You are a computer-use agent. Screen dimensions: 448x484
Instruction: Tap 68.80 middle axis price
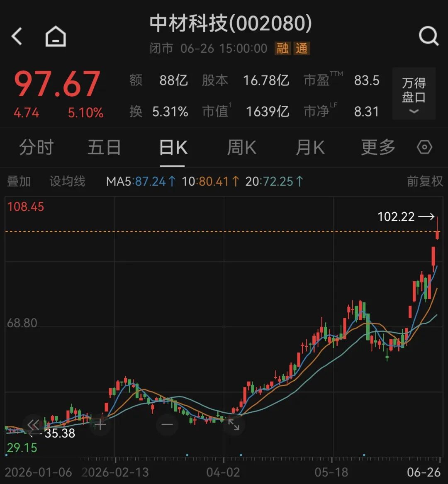pos(22,323)
